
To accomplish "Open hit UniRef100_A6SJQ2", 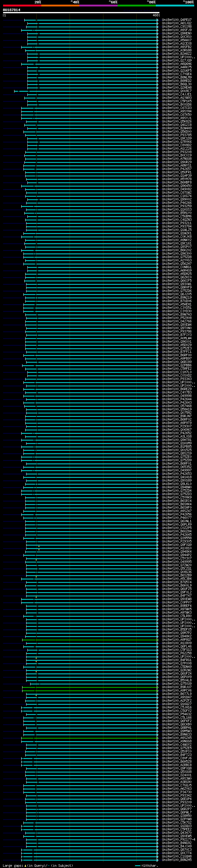I will pyautogui.click(x=176, y=23).
